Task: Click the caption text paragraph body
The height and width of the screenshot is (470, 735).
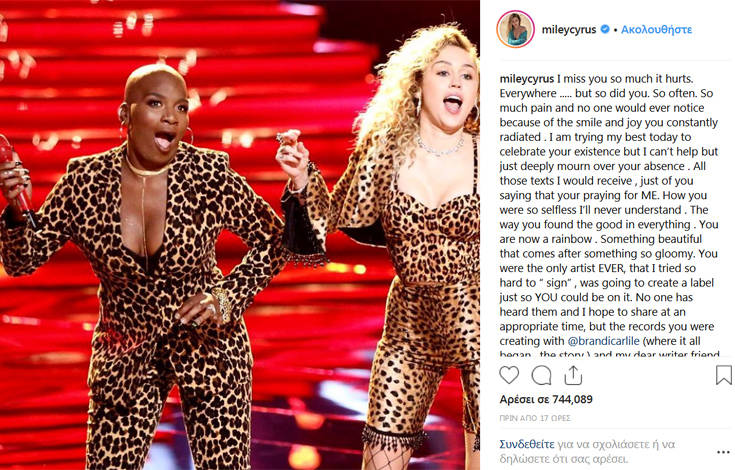Action: point(609,216)
